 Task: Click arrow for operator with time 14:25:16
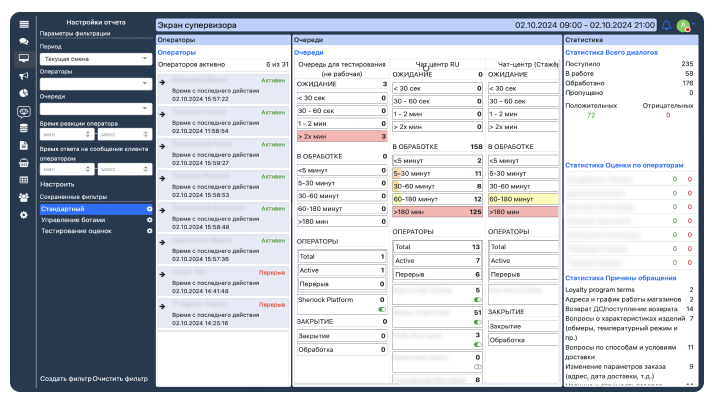tap(162, 306)
